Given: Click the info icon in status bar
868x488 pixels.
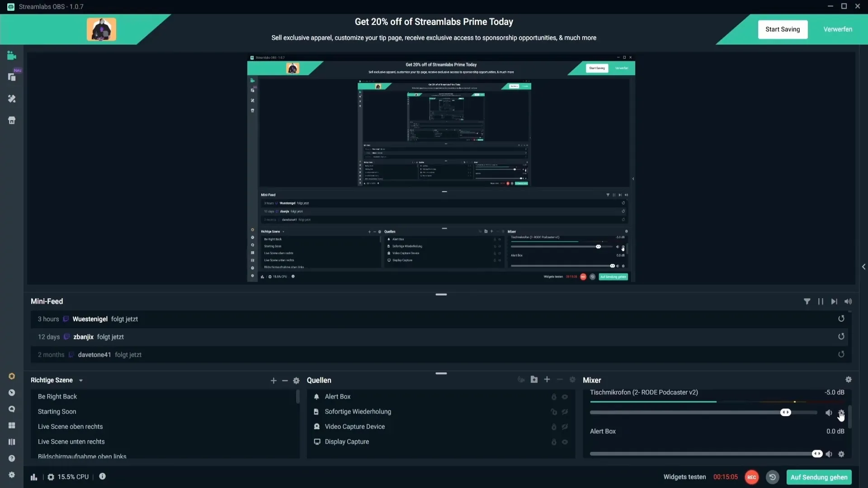Looking at the screenshot, I should pyautogui.click(x=103, y=476).
